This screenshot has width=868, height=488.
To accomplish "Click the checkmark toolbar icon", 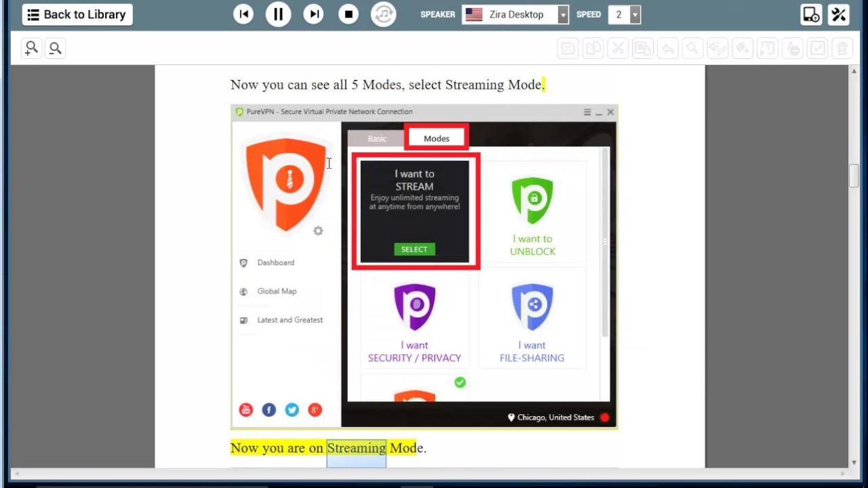I will (817, 48).
